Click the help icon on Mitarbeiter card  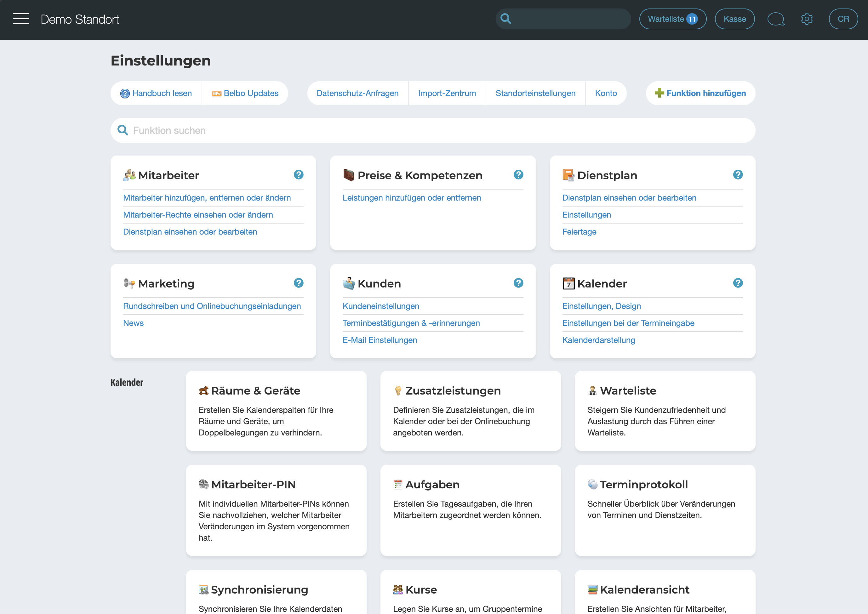(298, 175)
